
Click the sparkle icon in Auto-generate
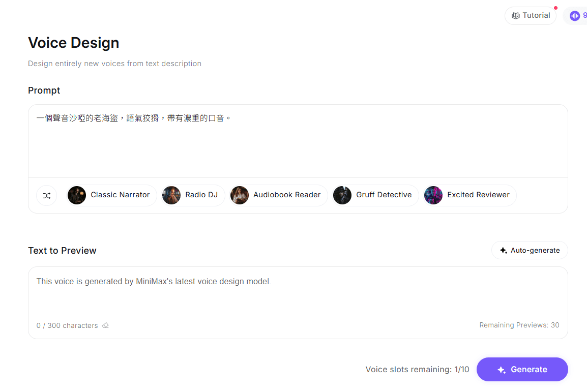coord(504,250)
